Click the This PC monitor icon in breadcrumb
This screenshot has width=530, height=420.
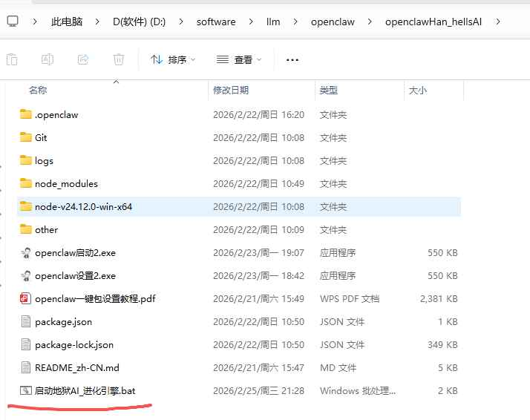[x=13, y=22]
